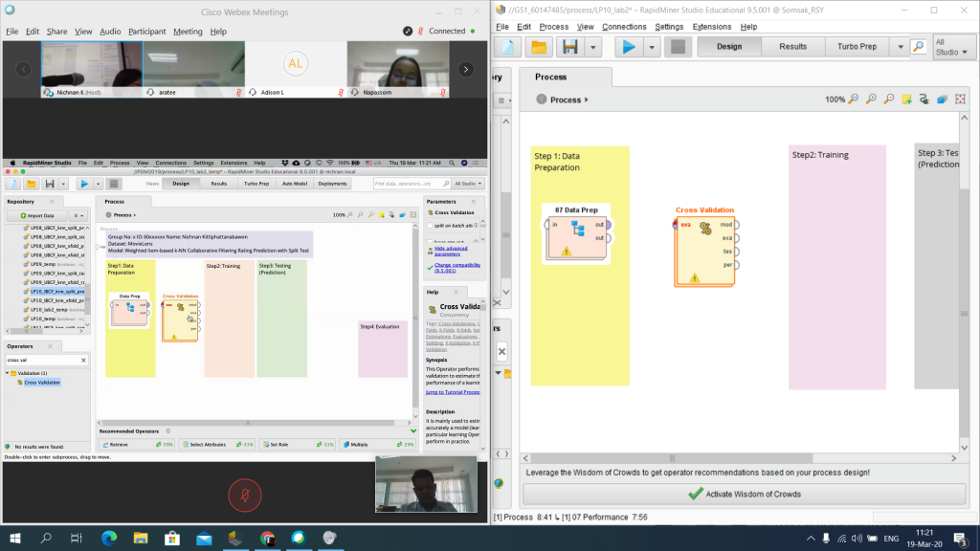980x551 pixels.
Task: Open a process with the folder icon
Action: [x=539, y=47]
